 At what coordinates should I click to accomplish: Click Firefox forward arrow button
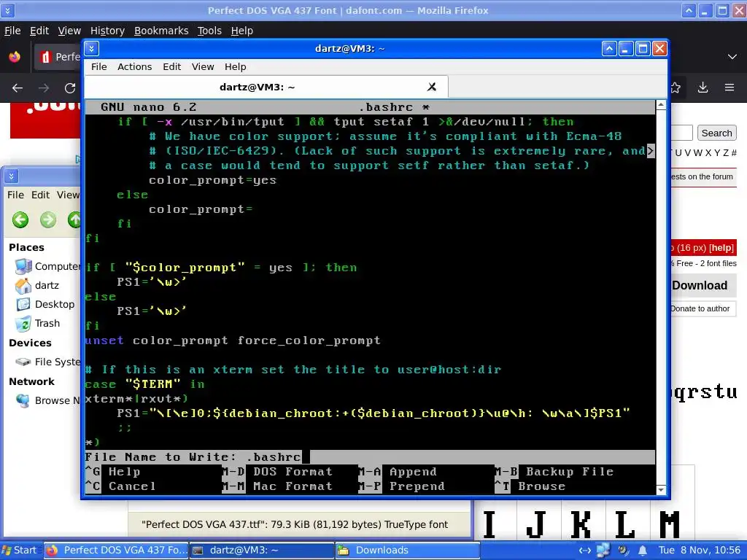[44, 88]
